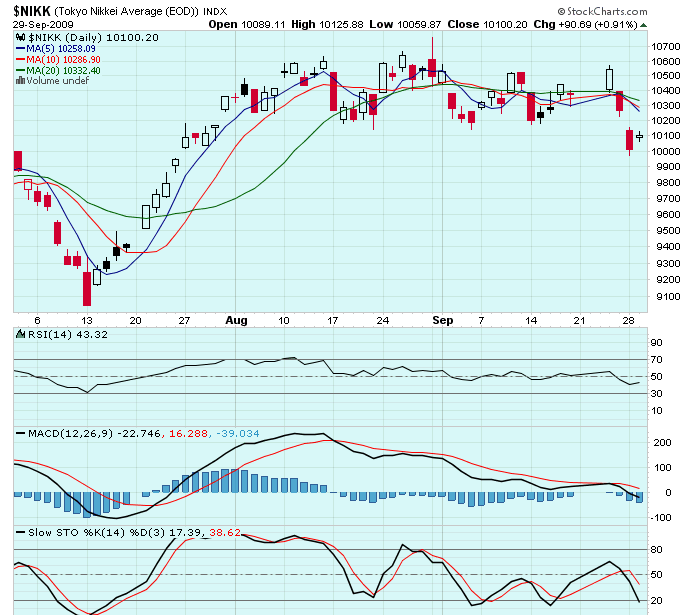The height and width of the screenshot is (615, 694).
Task: Click the Sep label on the date axis
Action: pos(443,320)
